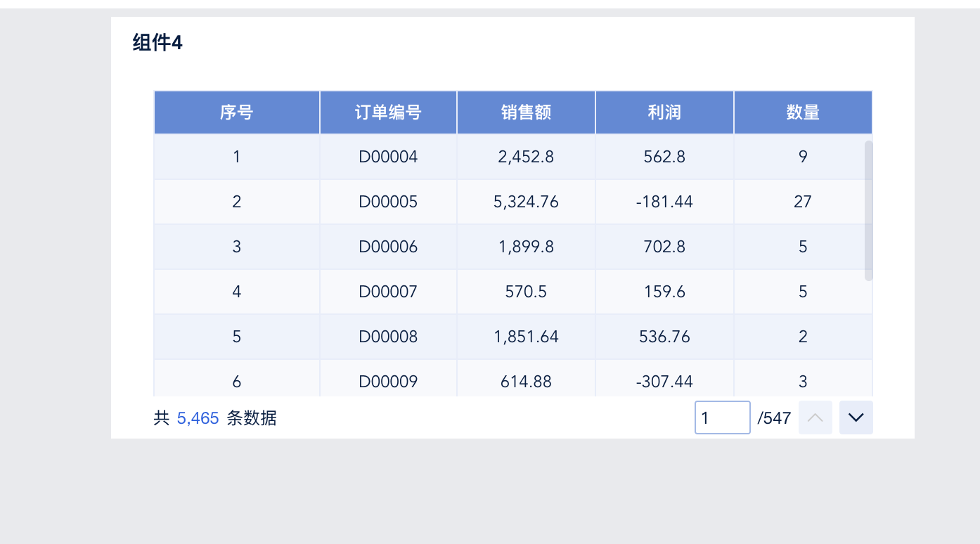Click the 订单编号 column header
980x544 pixels.
388,112
